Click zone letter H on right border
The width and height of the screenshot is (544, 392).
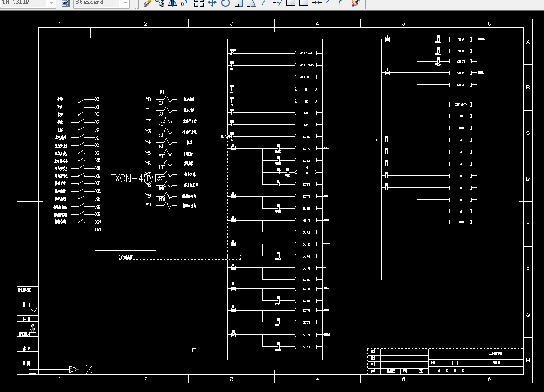[x=528, y=361]
